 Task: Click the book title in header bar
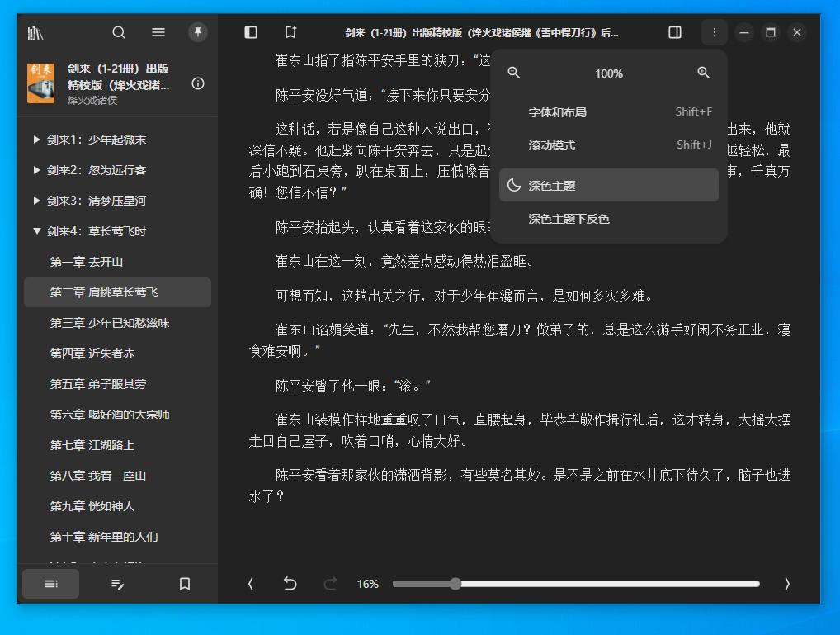pos(482,33)
